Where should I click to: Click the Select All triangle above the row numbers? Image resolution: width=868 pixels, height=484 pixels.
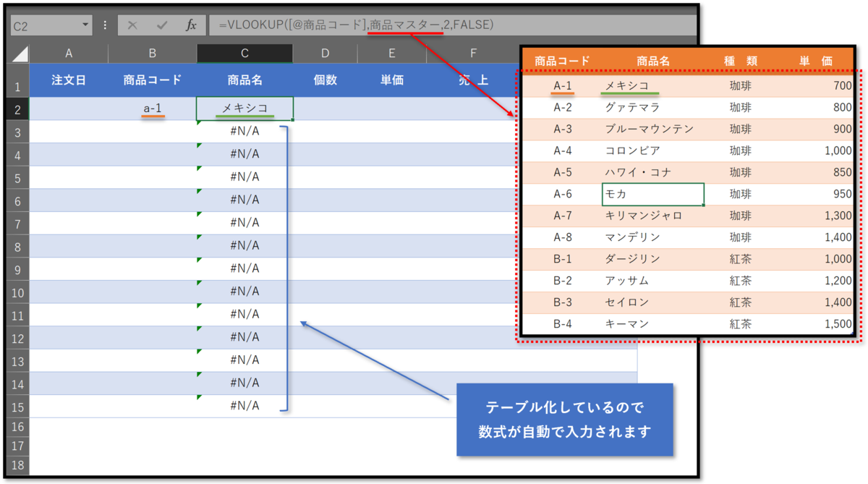point(18,52)
